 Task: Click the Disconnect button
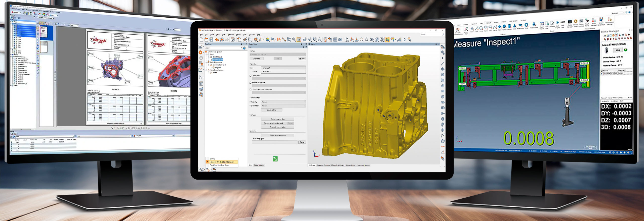coord(257,59)
